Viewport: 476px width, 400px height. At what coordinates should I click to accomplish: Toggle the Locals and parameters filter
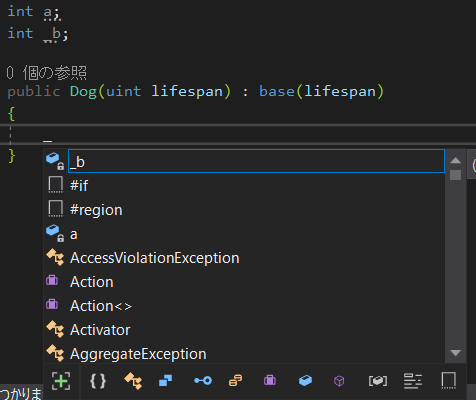click(x=378, y=381)
